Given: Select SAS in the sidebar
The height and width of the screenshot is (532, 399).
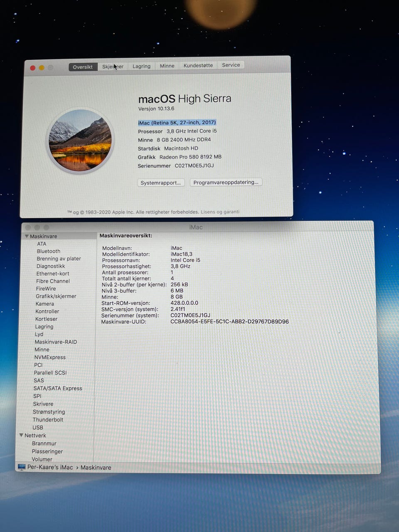Looking at the screenshot, I should [x=39, y=380].
